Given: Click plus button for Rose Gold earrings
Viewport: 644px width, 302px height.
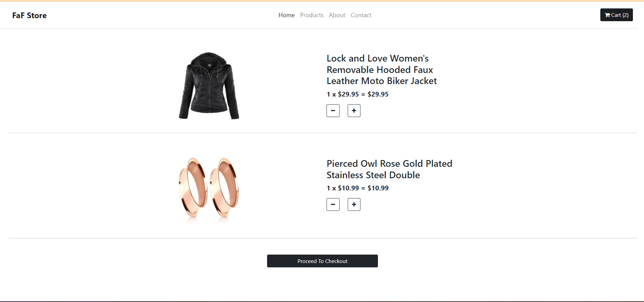Looking at the screenshot, I should [x=354, y=204].
